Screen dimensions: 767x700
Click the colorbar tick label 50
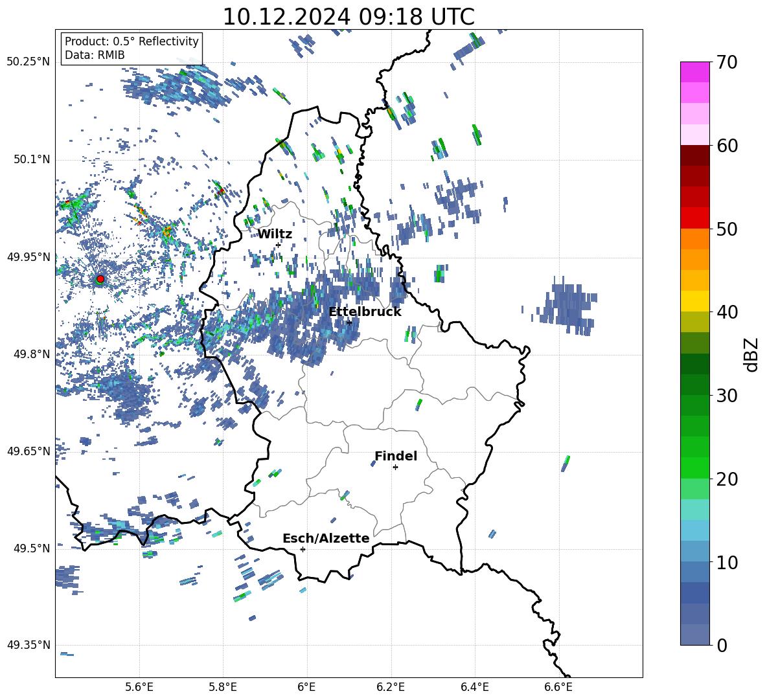727,229
